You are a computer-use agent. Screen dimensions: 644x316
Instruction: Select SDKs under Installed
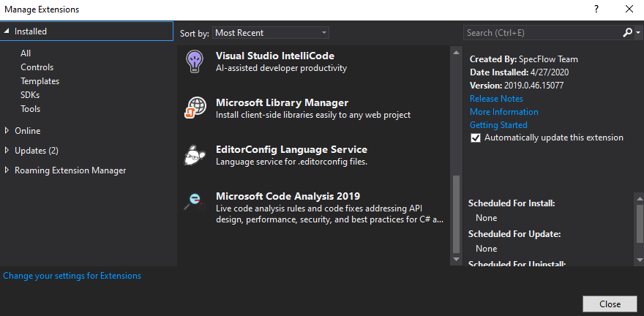point(30,95)
